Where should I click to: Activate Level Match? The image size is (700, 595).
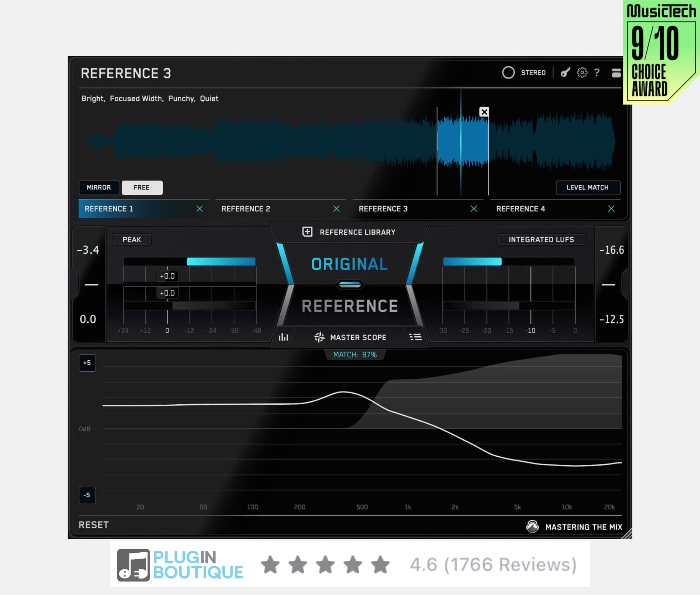coord(588,187)
